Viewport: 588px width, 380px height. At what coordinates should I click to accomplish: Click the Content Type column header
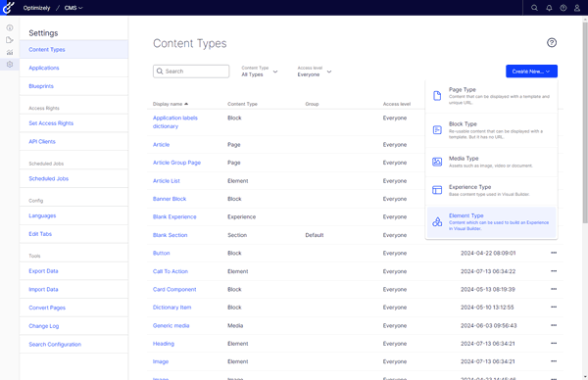[x=242, y=104]
